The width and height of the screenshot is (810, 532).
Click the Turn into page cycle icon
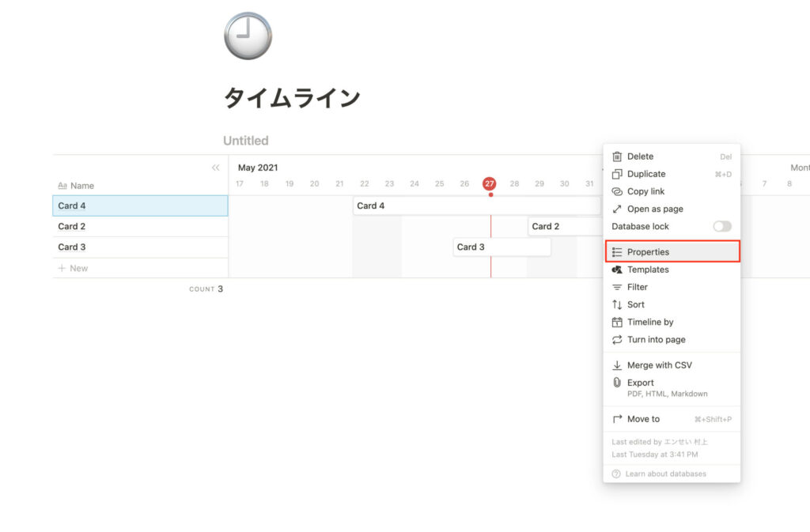[x=617, y=340]
